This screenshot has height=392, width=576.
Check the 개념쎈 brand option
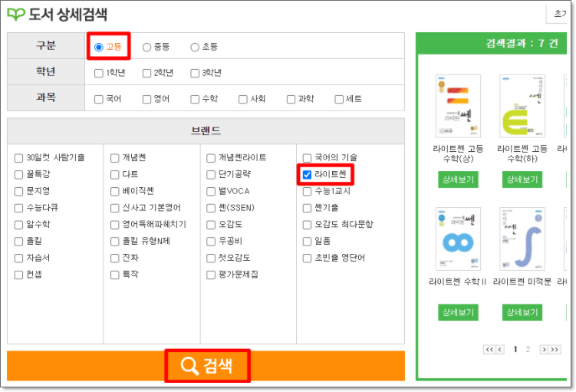[114, 158]
